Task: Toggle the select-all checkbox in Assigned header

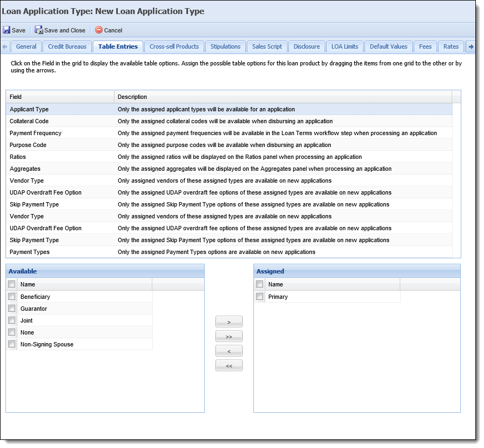Action: [260, 284]
